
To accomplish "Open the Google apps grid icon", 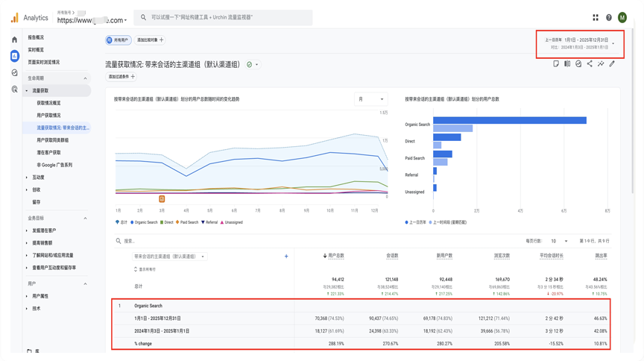I will coord(596,17).
